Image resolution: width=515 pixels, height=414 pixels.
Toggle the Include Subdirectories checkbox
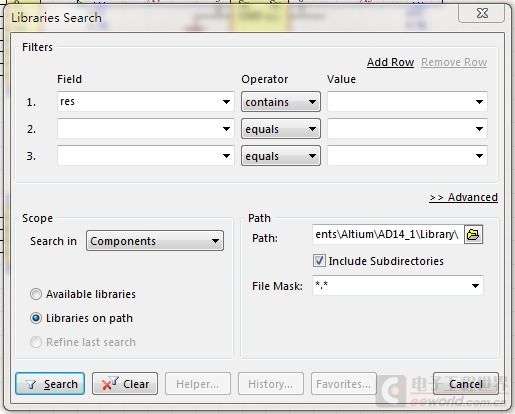[x=319, y=261]
